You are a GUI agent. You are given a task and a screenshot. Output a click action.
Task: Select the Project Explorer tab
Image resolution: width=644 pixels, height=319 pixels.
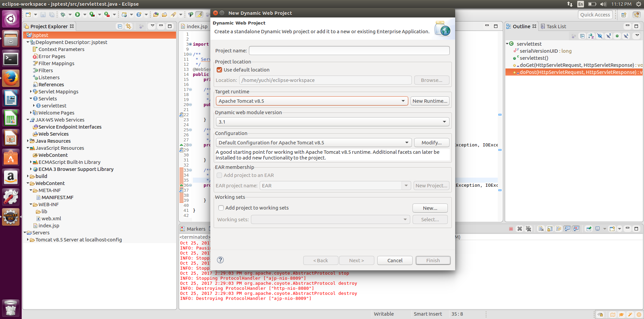[x=49, y=26]
